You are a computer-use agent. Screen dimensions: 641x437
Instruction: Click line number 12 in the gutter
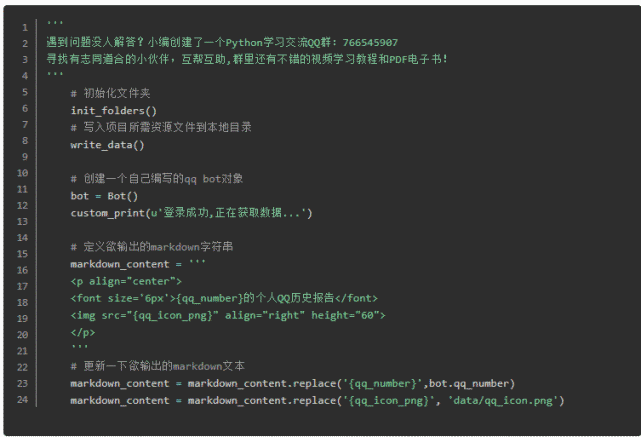[x=22, y=205]
